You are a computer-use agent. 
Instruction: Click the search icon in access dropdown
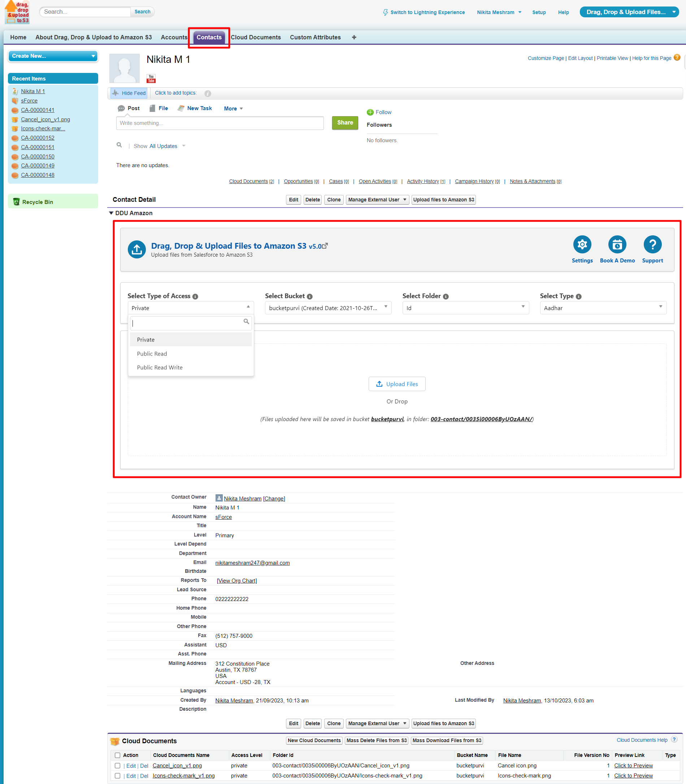246,322
